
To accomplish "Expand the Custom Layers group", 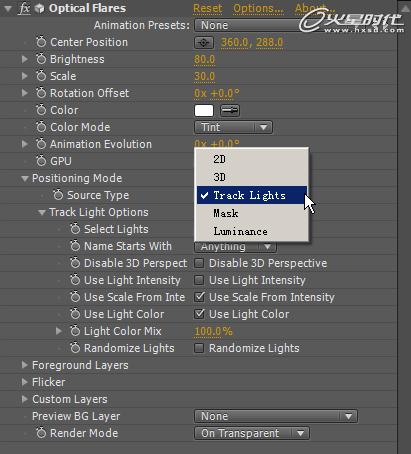I will tap(24, 399).
